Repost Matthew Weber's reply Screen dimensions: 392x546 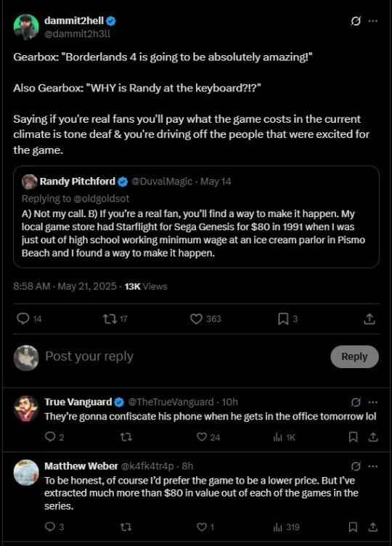[x=126, y=527]
